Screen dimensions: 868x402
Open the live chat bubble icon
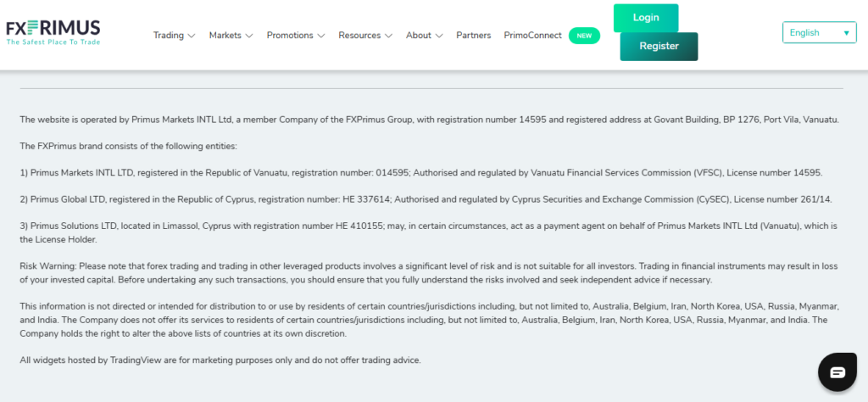(x=837, y=372)
